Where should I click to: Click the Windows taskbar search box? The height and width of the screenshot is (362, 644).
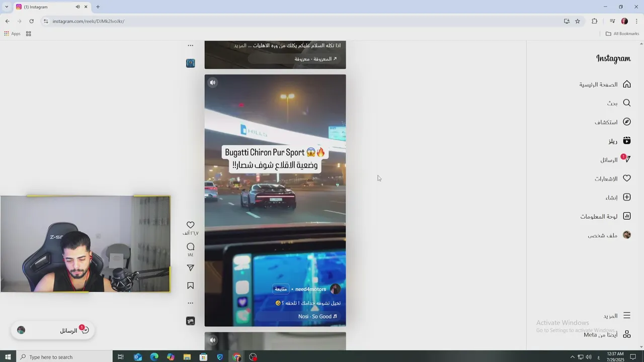64,357
